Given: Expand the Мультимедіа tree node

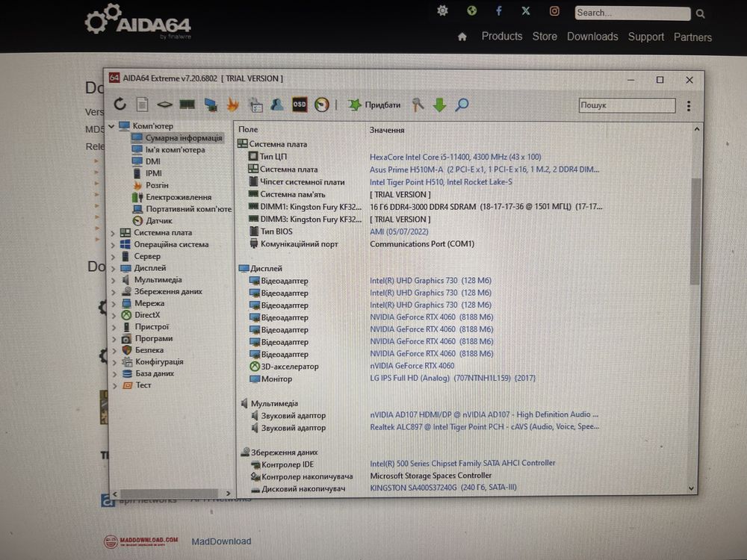Looking at the screenshot, I should click(114, 280).
